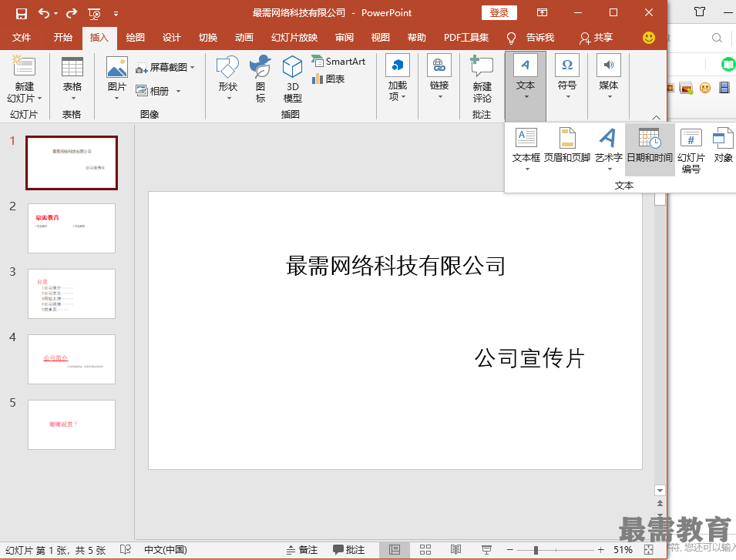The width and height of the screenshot is (736, 560).
Task: Click the 登录 sign-in button
Action: (x=499, y=12)
